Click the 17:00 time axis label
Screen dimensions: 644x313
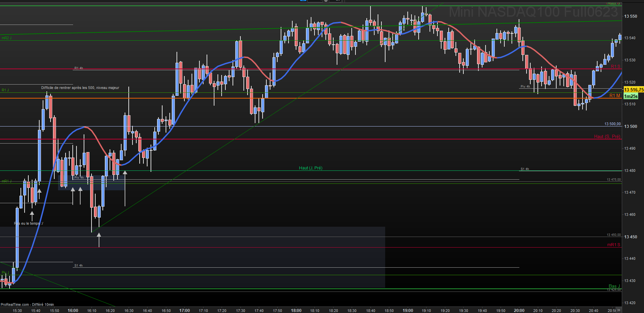pyautogui.click(x=184, y=310)
